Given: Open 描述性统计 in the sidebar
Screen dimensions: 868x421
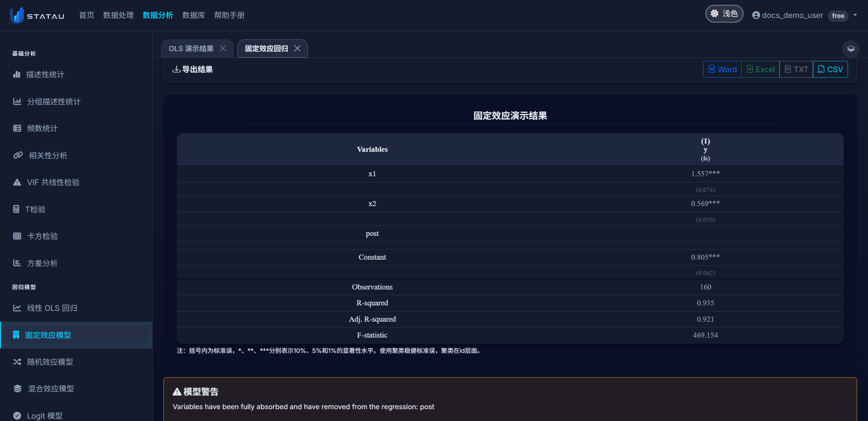Looking at the screenshot, I should click(x=76, y=75).
